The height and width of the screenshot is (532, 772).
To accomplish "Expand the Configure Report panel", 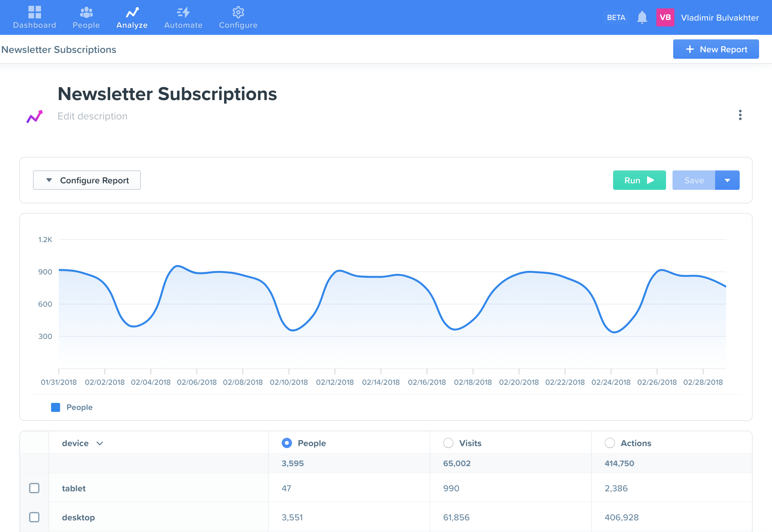I will pos(86,180).
